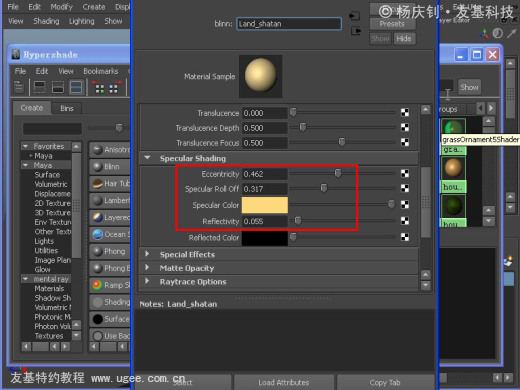Select Materials under mental ray
The width and height of the screenshot is (520, 390).
click(x=49, y=289)
